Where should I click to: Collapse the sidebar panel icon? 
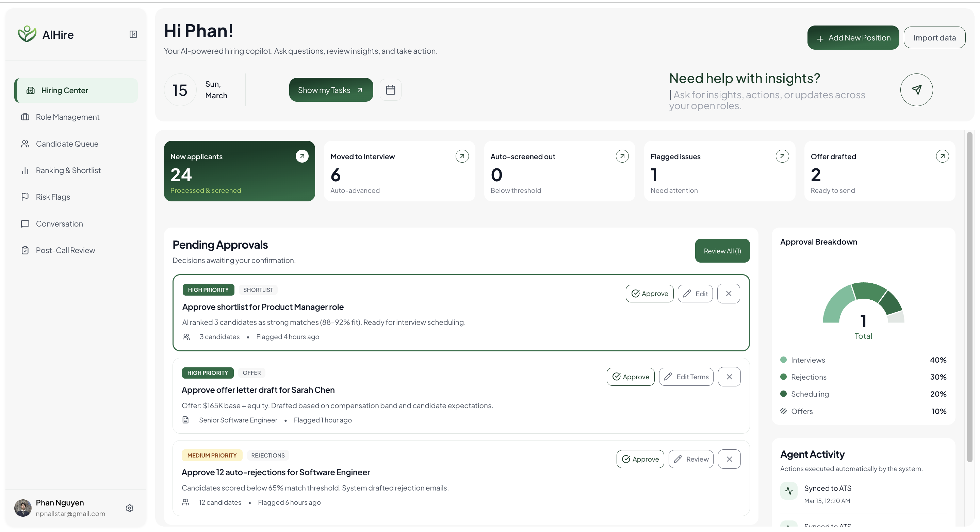[133, 35]
